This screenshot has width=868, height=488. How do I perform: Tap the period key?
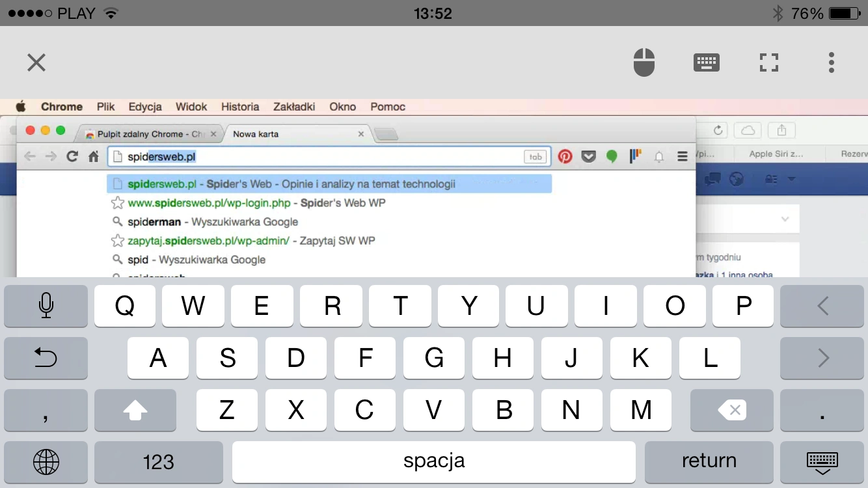(x=822, y=410)
